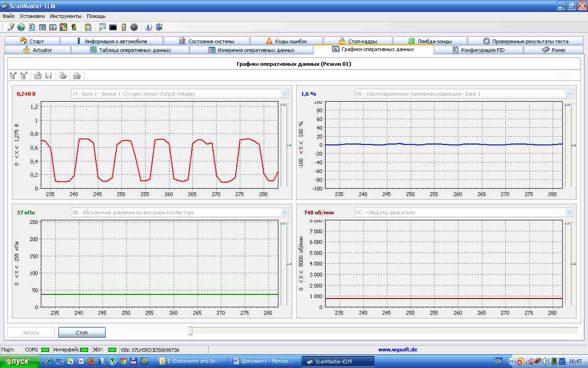Click the printer icon above the graphs
This screenshot has height=368, width=588.
pos(63,75)
